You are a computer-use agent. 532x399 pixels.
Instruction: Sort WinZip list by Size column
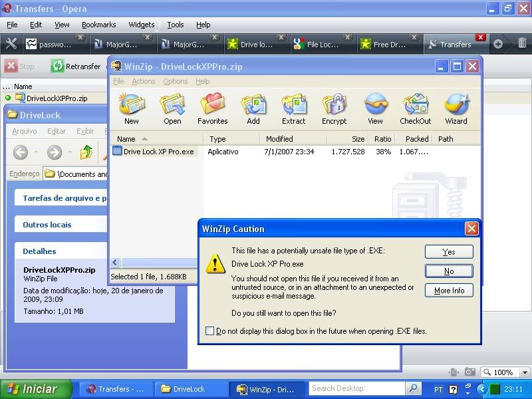click(347, 139)
